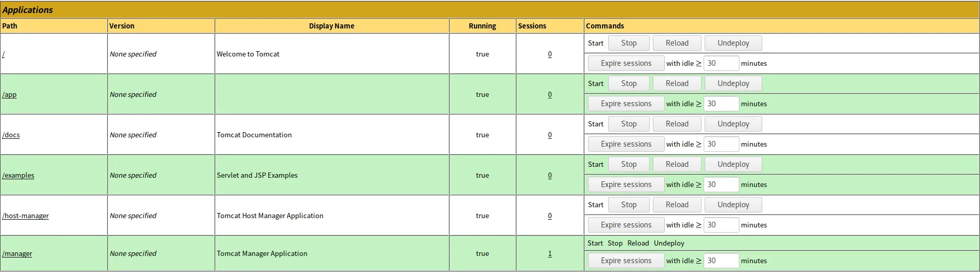This screenshot has width=980, height=272.
Task: Focus idle minutes field for /manager
Action: (x=721, y=261)
